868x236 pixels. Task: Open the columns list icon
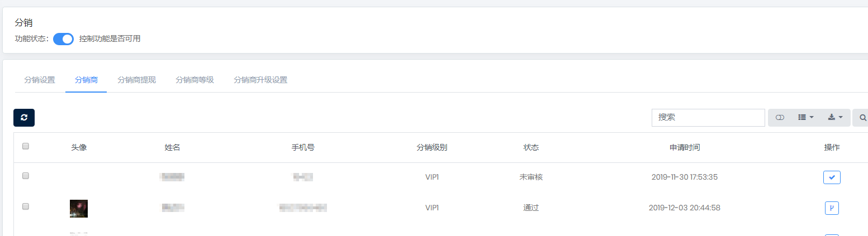802,117
